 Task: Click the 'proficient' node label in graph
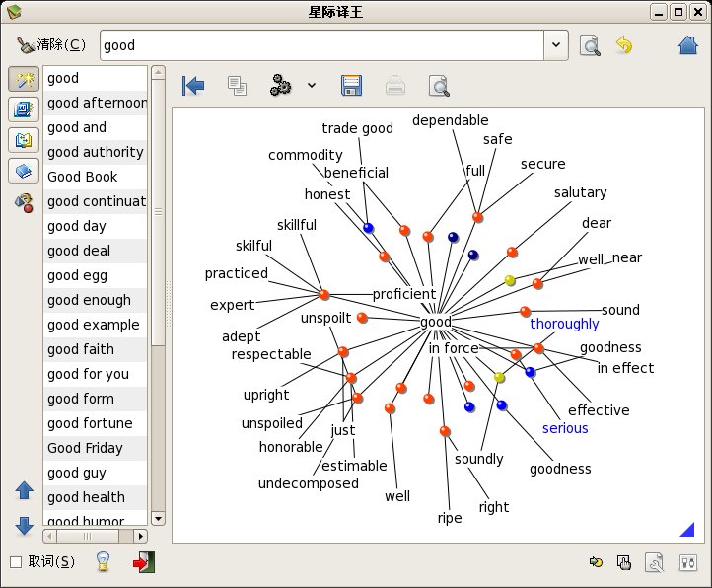tap(404, 294)
